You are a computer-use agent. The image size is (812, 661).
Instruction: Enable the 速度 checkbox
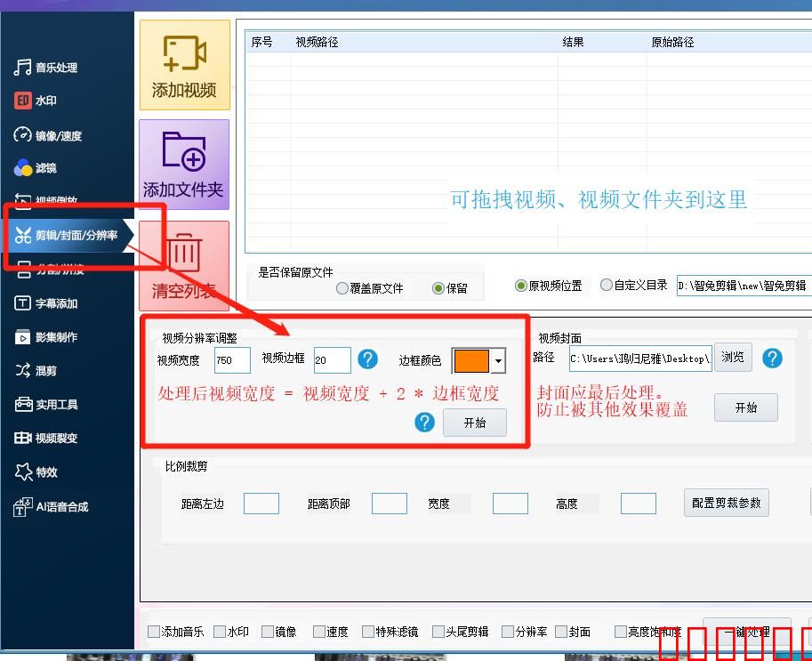319,632
